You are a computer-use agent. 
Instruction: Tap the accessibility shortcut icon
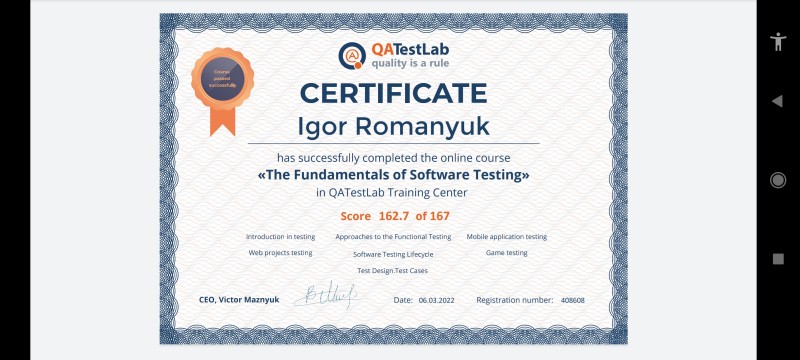pos(778,41)
